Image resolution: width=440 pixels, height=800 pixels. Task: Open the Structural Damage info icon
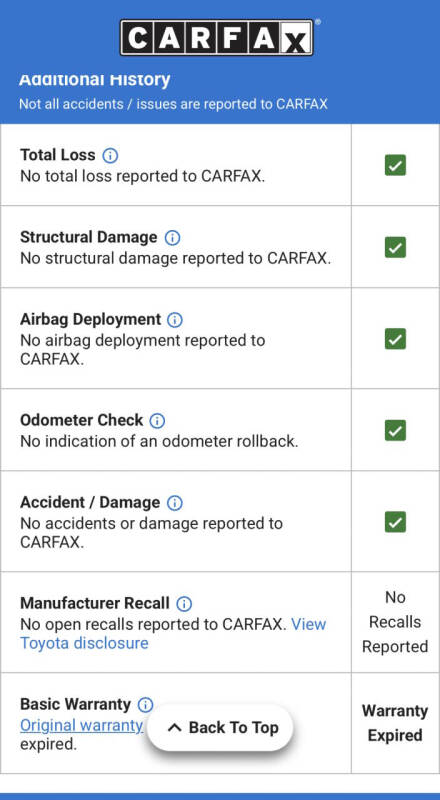pos(173,238)
